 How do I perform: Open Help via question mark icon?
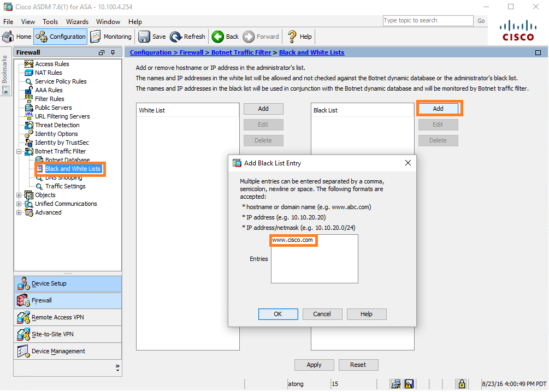(292, 37)
